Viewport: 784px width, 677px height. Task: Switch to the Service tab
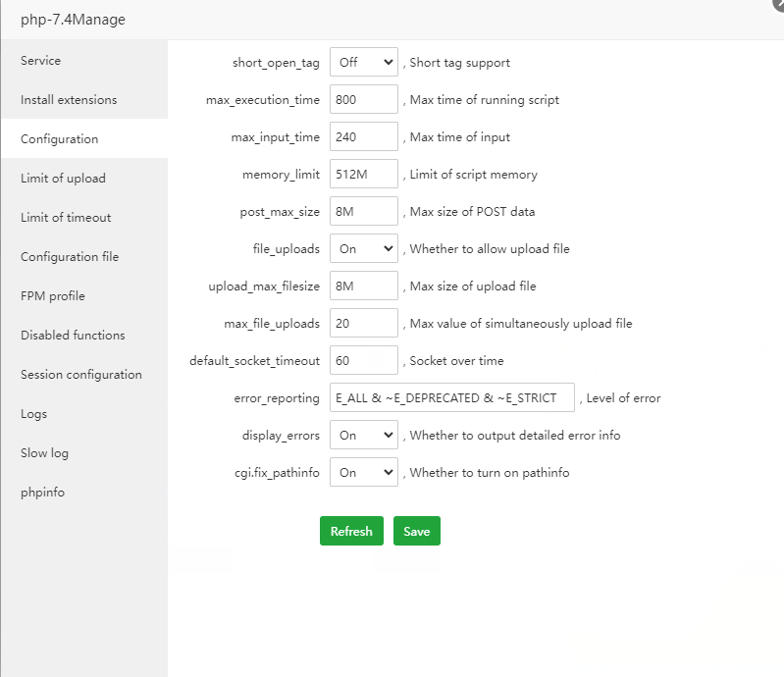coord(41,61)
